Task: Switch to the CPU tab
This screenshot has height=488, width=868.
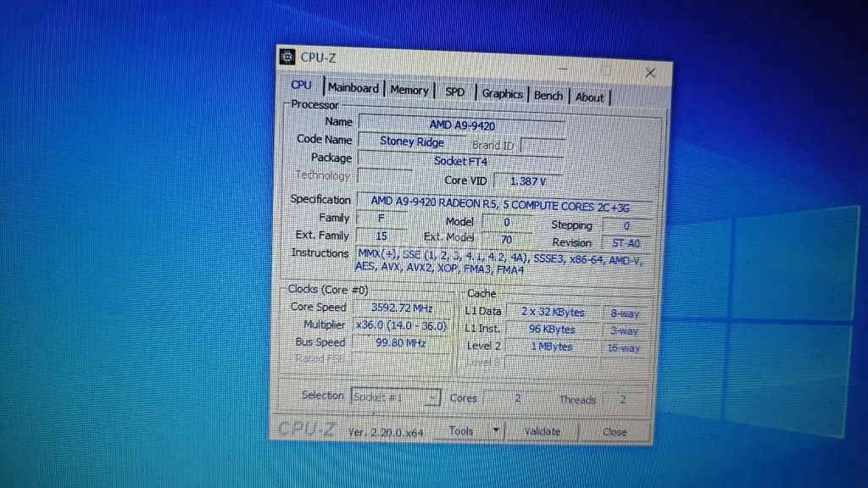Action: click(x=301, y=85)
